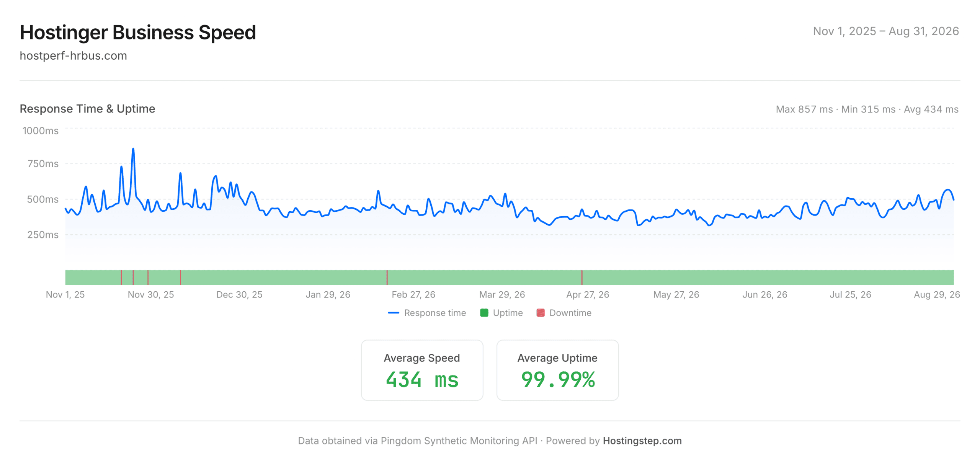Click the blue Response time legend line
980x467 pixels.
(393, 313)
